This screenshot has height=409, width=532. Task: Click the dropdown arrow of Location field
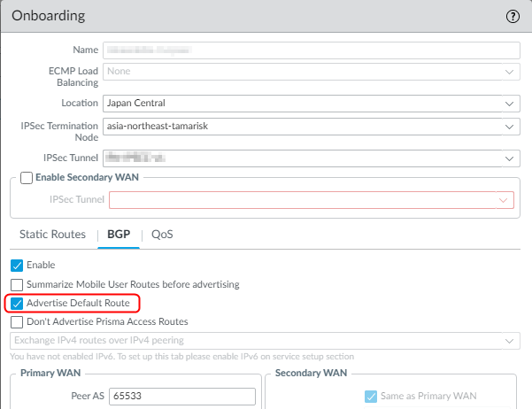point(508,104)
